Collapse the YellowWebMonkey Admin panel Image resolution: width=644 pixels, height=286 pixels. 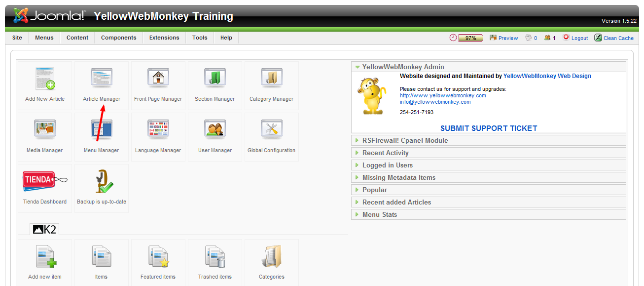click(489, 67)
